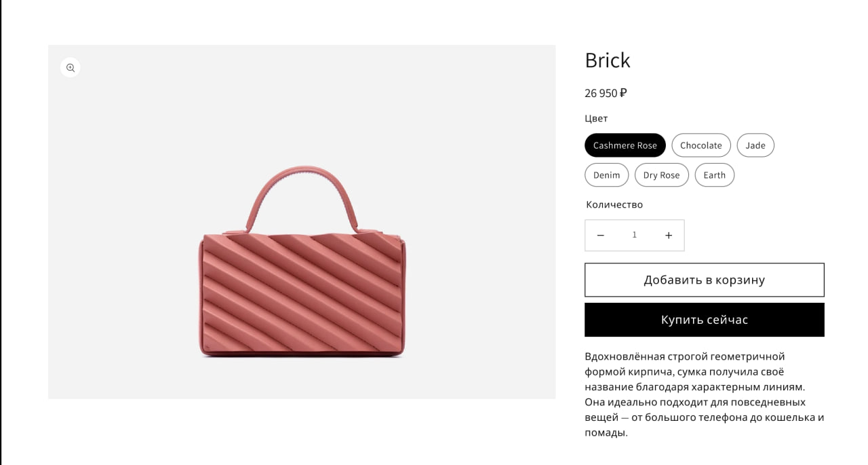
Task: Click the Количество label
Action: (x=614, y=204)
